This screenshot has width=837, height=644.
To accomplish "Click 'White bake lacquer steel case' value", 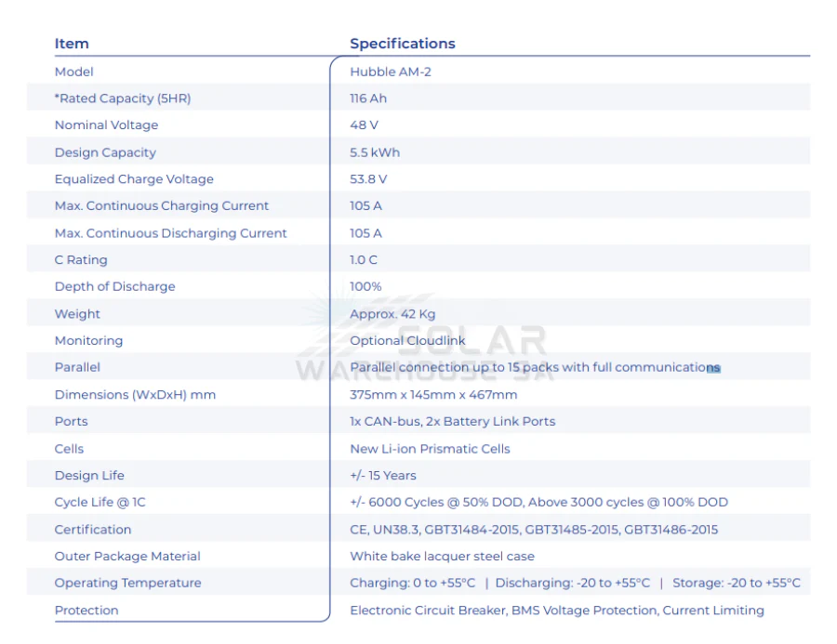I will [442, 556].
